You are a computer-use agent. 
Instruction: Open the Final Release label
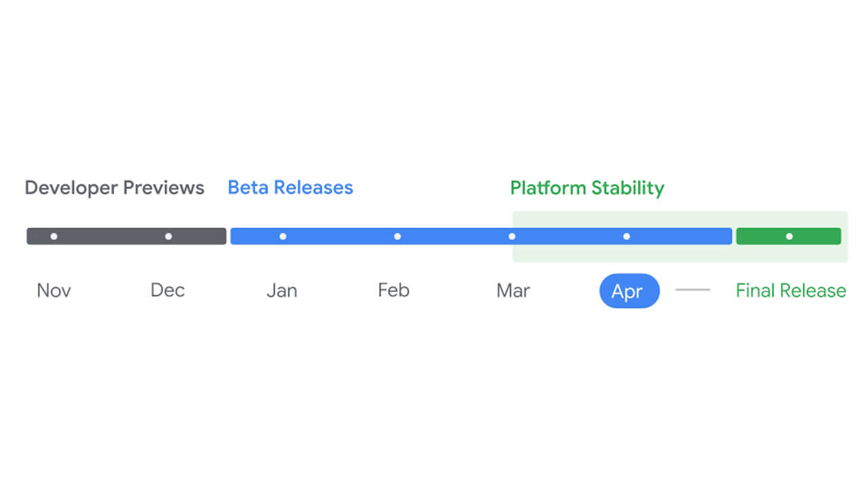(x=791, y=291)
